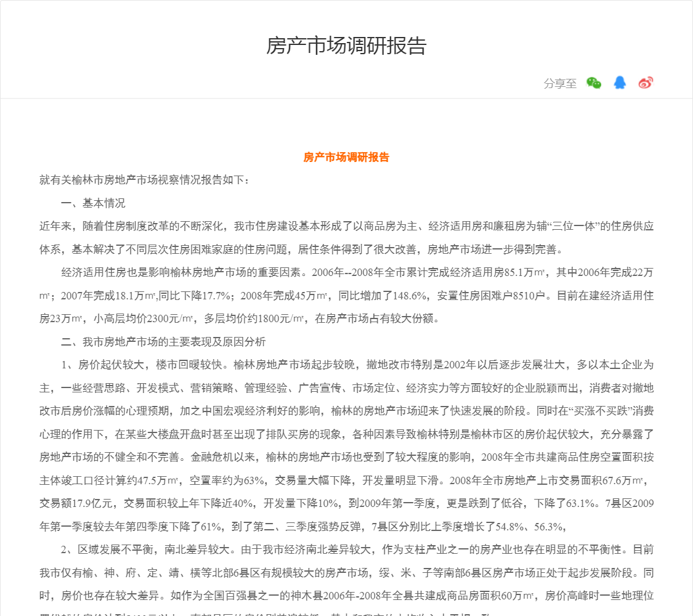Click the large page title 房产市场调研报告 at top

(x=346, y=46)
